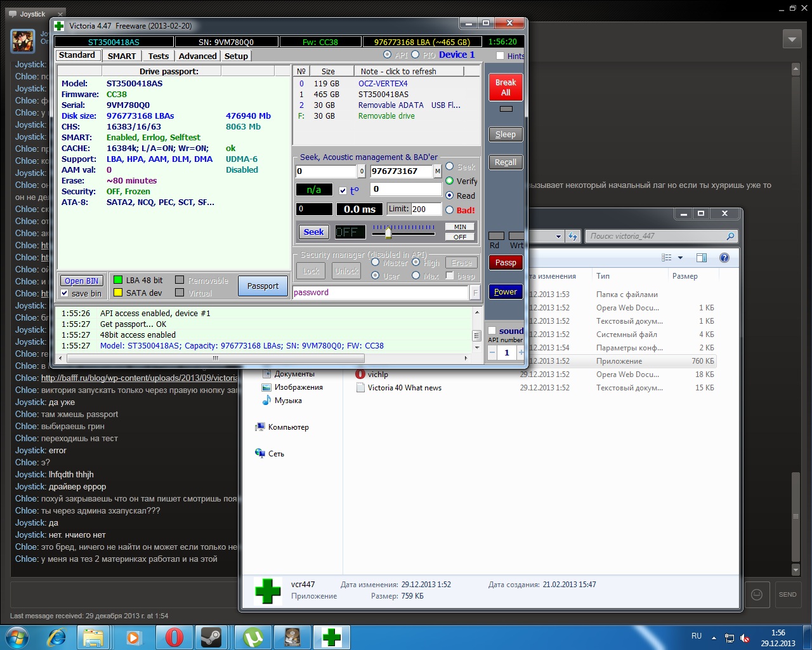Open the Advanced tab
The height and width of the screenshot is (650, 812).
point(197,56)
